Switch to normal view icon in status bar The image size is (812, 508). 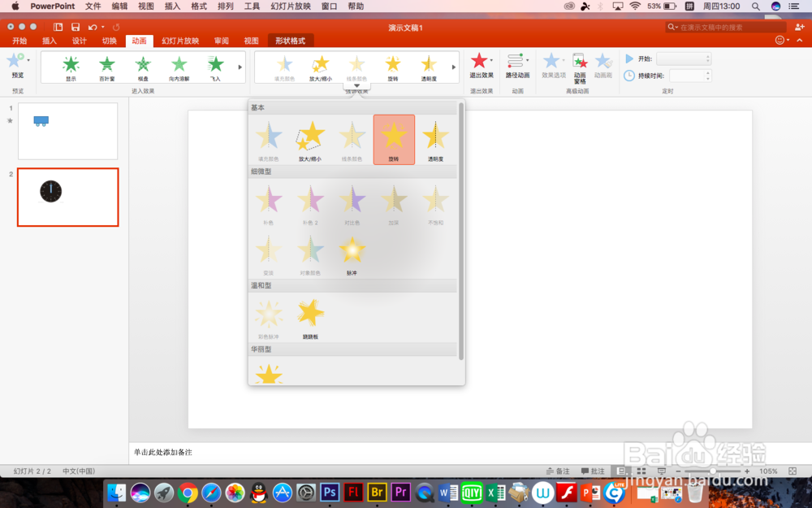coord(621,471)
